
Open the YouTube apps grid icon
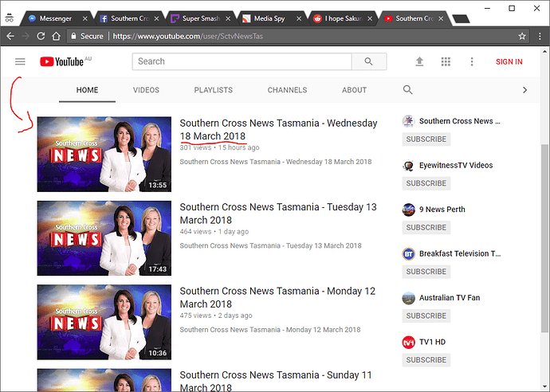click(446, 61)
